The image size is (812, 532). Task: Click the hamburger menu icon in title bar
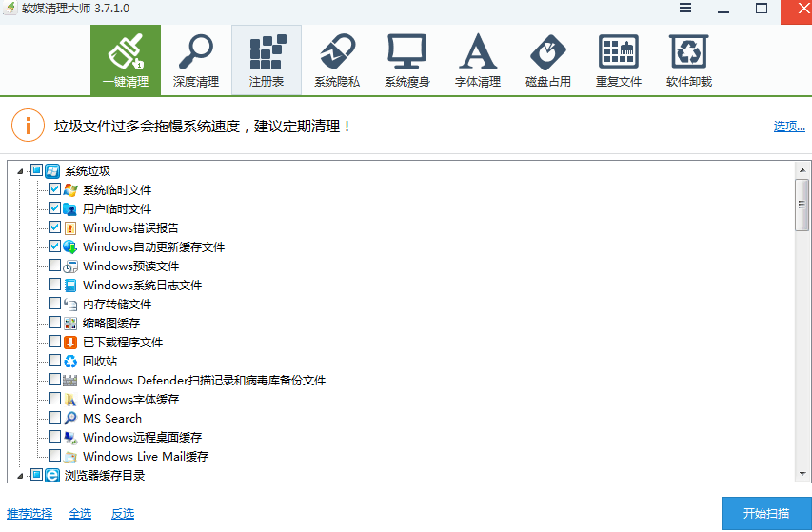(685, 8)
